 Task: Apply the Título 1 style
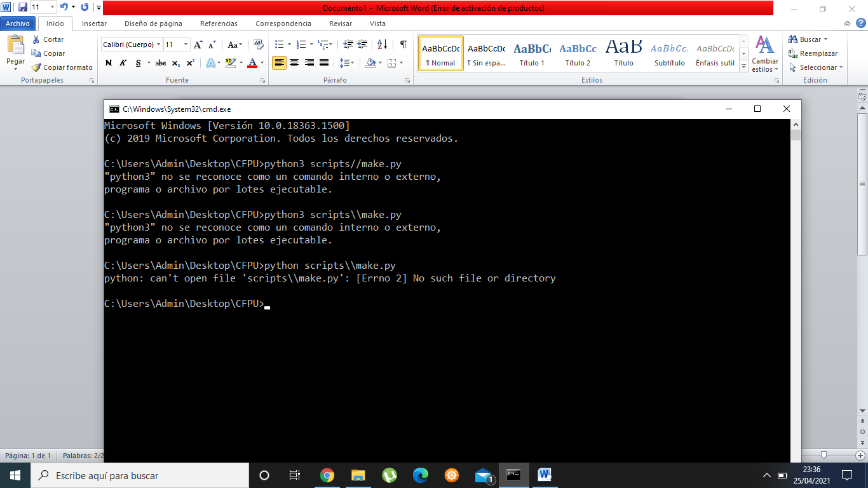point(532,53)
